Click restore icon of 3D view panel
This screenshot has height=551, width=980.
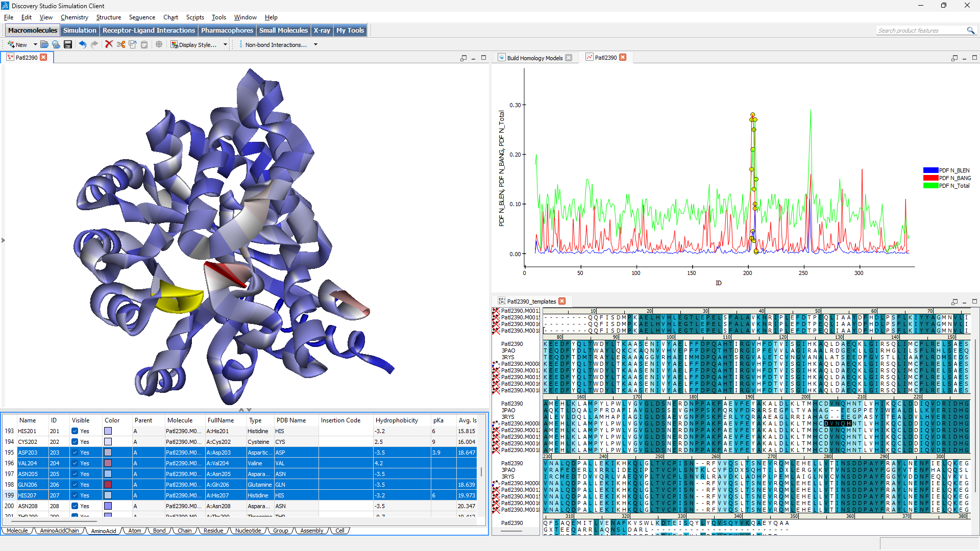coord(463,58)
